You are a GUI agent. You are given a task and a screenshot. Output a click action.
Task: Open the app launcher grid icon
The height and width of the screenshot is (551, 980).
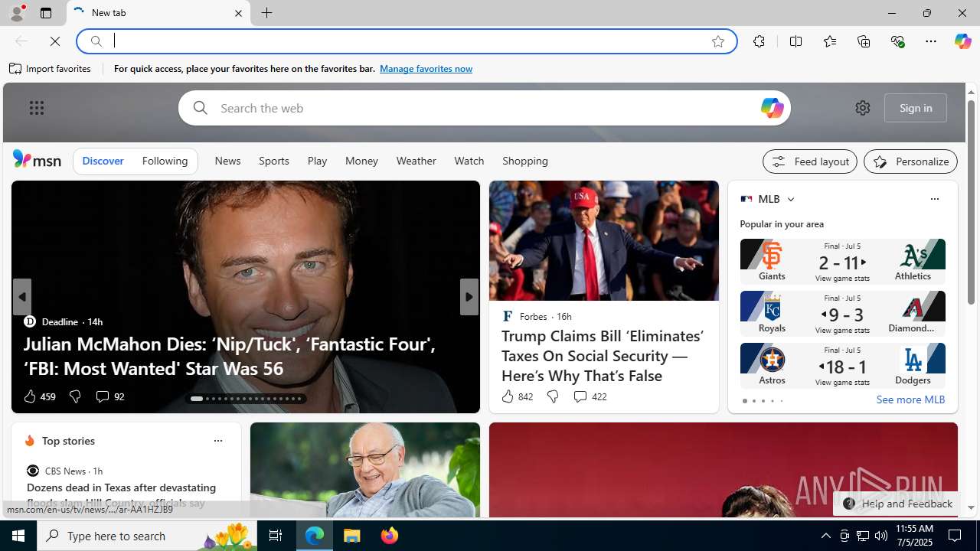pyautogui.click(x=37, y=108)
